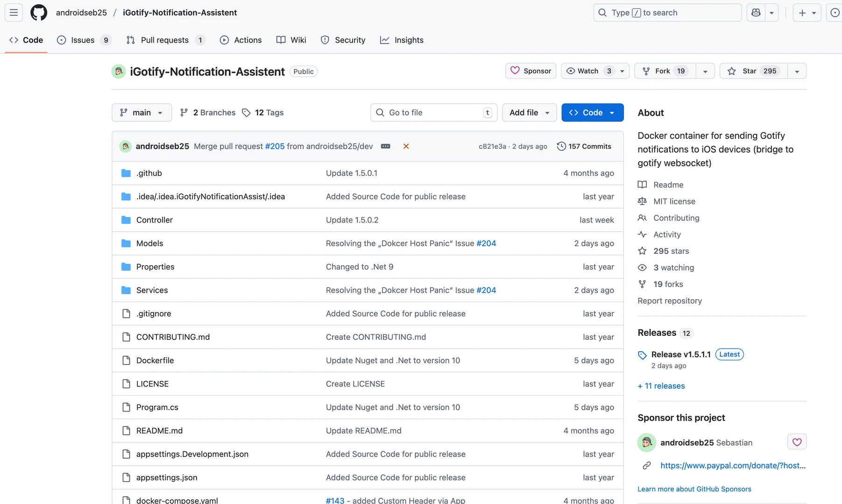Viewport: 842px width, 504px height.
Task: Open the Insights tab
Action: (x=402, y=40)
